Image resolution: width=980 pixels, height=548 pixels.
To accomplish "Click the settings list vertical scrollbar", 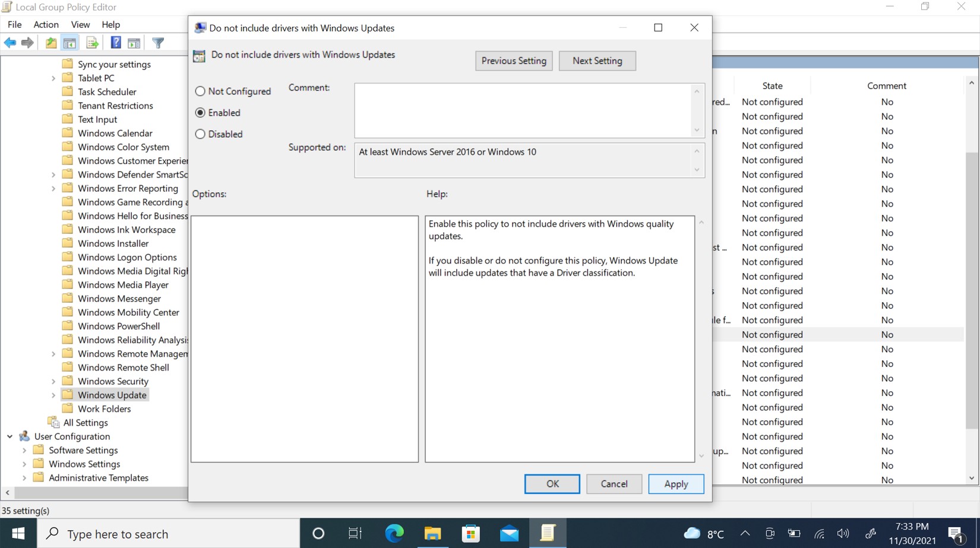I will (x=972, y=291).
